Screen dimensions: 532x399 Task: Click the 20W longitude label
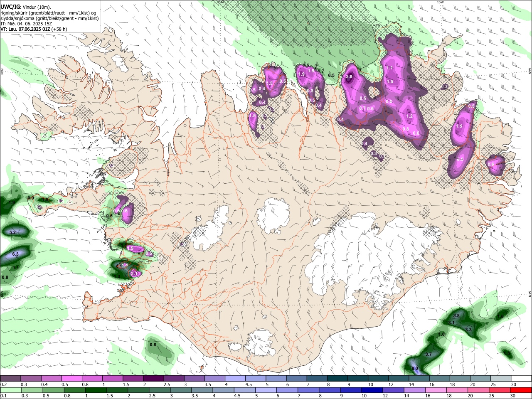(x=221, y=2)
